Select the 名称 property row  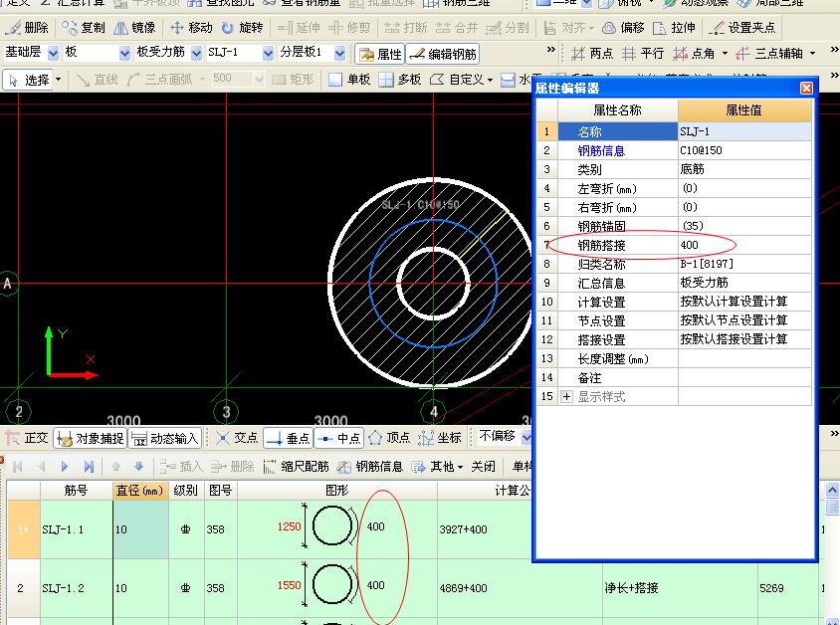(675, 131)
